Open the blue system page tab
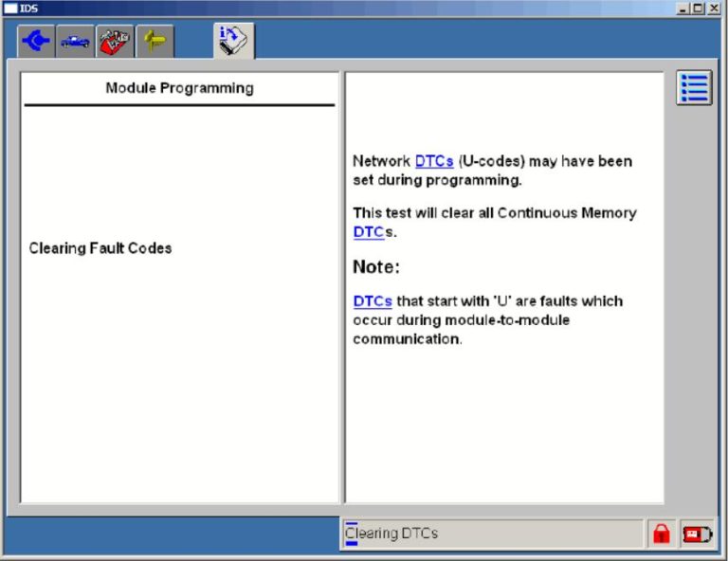The image size is (728, 561). pyautogui.click(x=36, y=42)
